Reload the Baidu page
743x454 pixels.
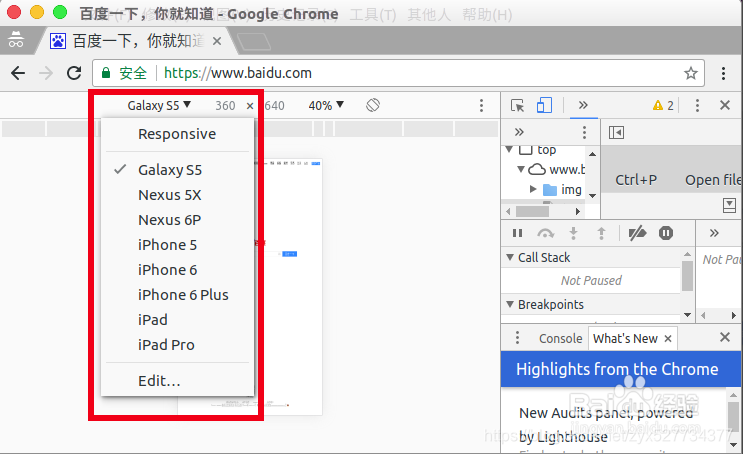pyautogui.click(x=74, y=73)
